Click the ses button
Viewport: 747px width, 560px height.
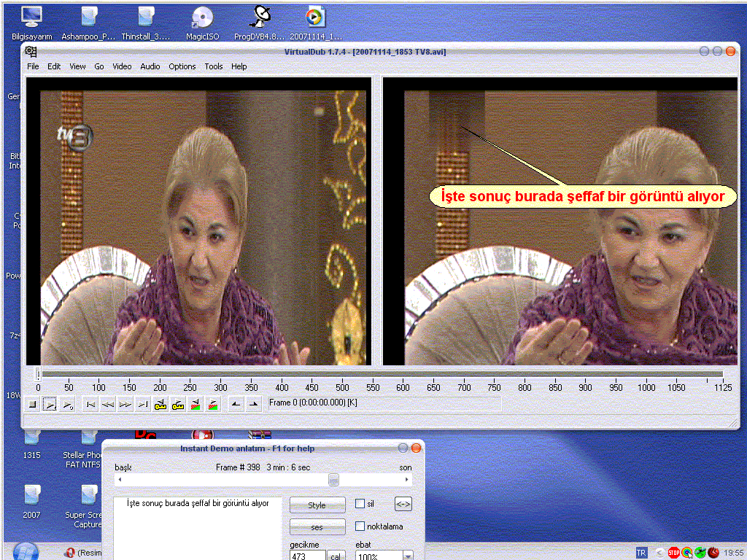point(317,527)
